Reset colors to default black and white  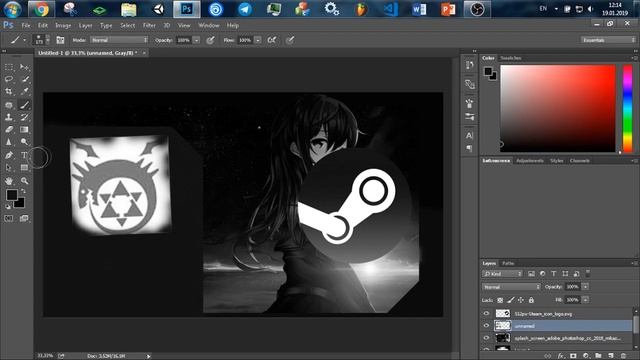[x=8, y=207]
